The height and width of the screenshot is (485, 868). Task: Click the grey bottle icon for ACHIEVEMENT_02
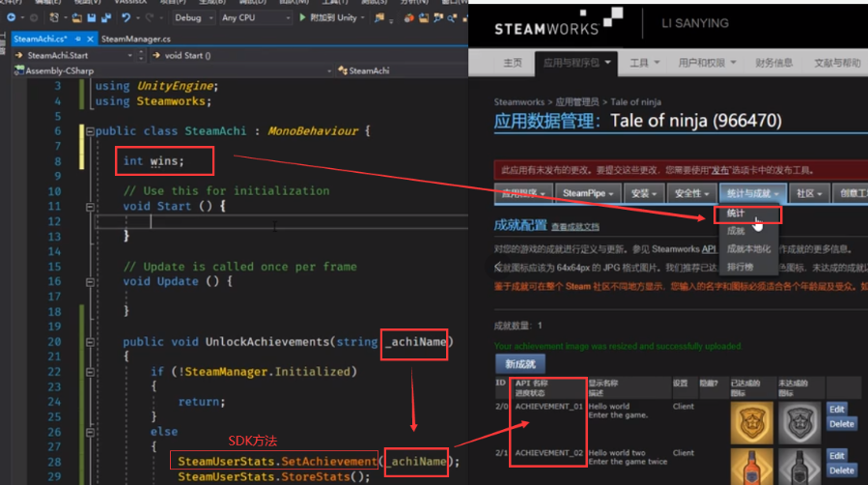tap(799, 467)
